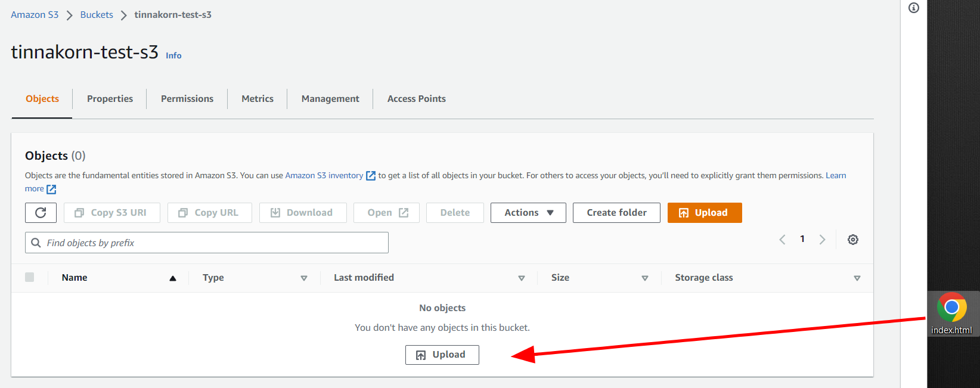
Task: Click the orange Upload button
Action: pyautogui.click(x=705, y=213)
